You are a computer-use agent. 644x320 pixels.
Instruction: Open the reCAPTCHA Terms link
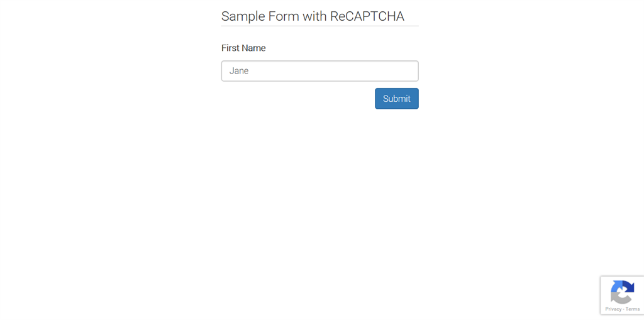633,309
